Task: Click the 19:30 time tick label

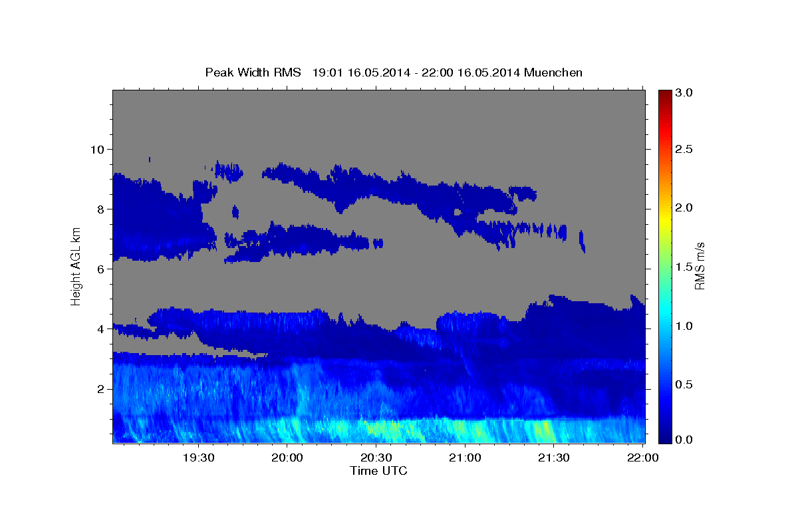Action: tap(198, 458)
